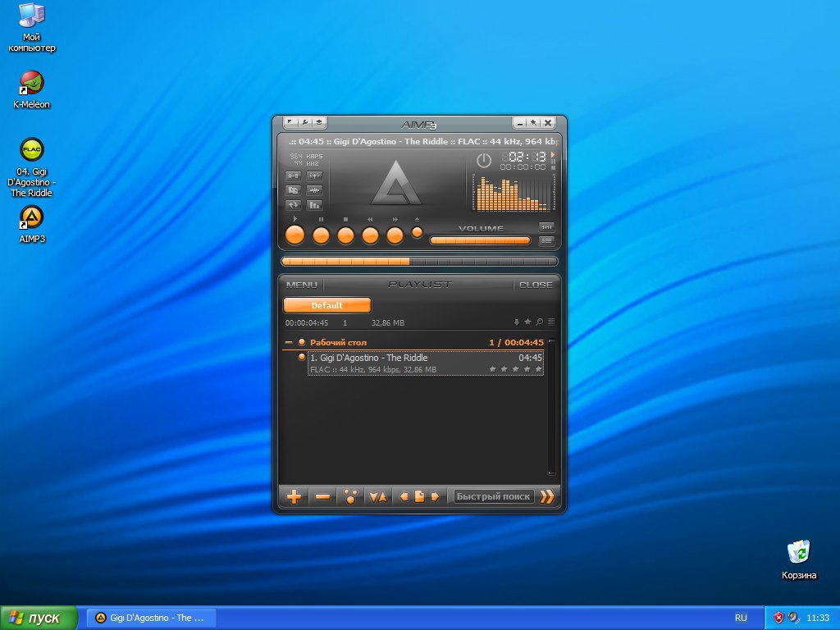Click the taskbar clock 11:33
This screenshot has height=630, width=840.
(818, 618)
